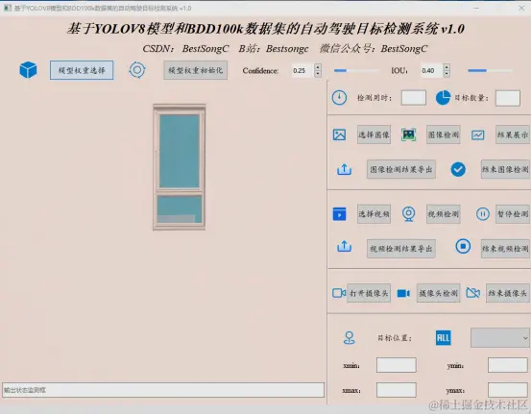This screenshot has width=532, height=415.
Task: Click the Confidence slider track
Action: [x=357, y=70]
